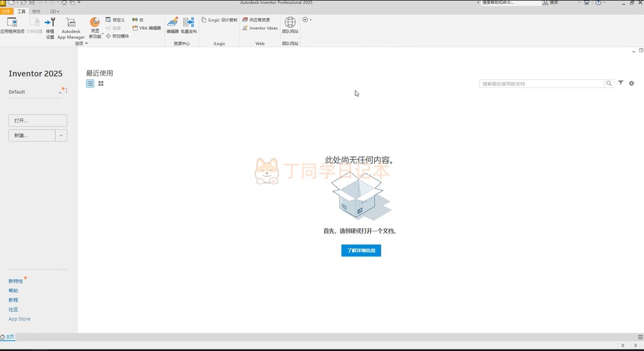Expand the 选项 panel dropdown arrow
The height and width of the screenshot is (351, 644).
click(86, 44)
